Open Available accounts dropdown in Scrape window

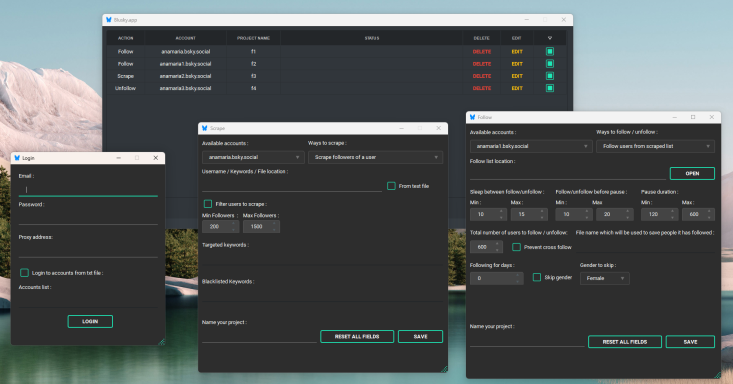pyautogui.click(x=253, y=157)
